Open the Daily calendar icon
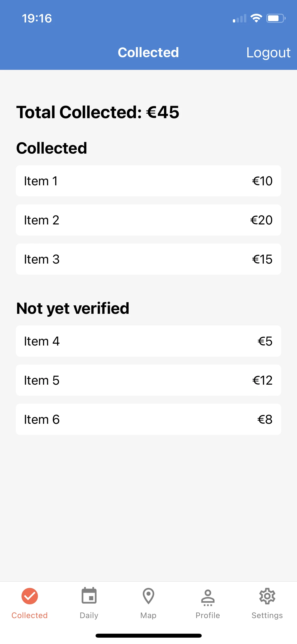Image resolution: width=297 pixels, height=644 pixels. (89, 596)
